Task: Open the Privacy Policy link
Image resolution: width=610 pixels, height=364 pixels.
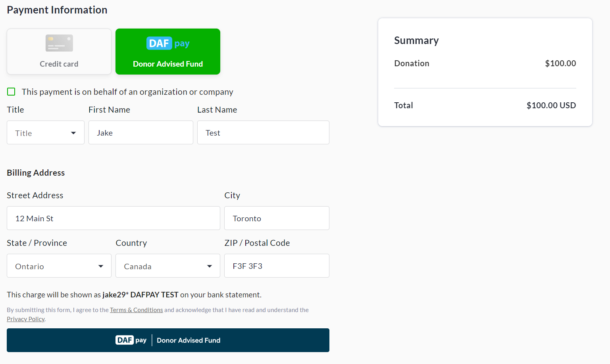Action: [26, 319]
